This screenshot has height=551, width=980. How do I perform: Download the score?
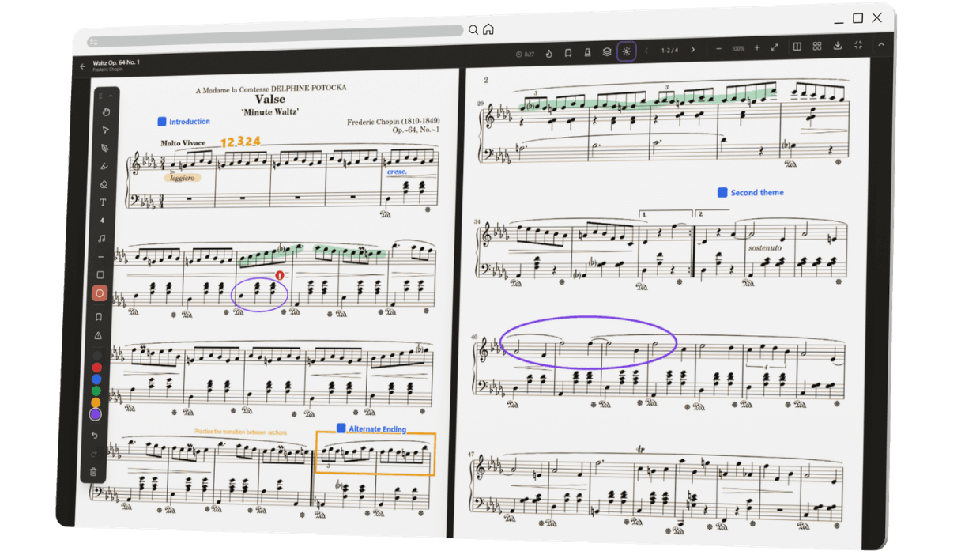(838, 46)
